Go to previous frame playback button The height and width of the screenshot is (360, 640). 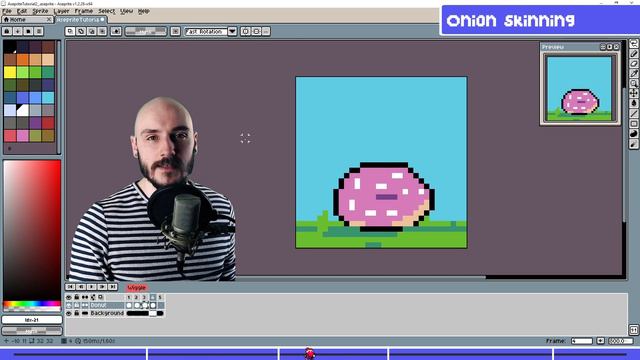coord(81,287)
